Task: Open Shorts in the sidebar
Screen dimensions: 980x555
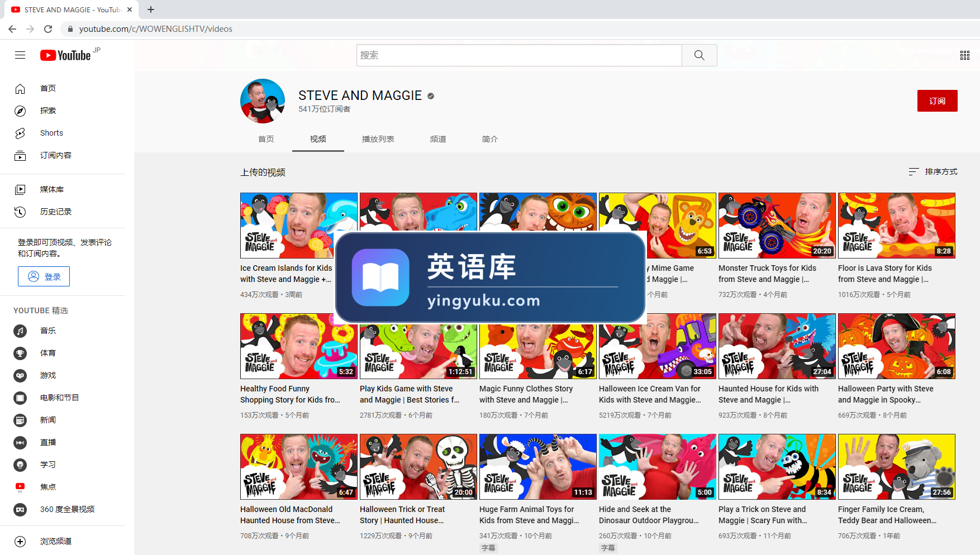Action: click(51, 133)
